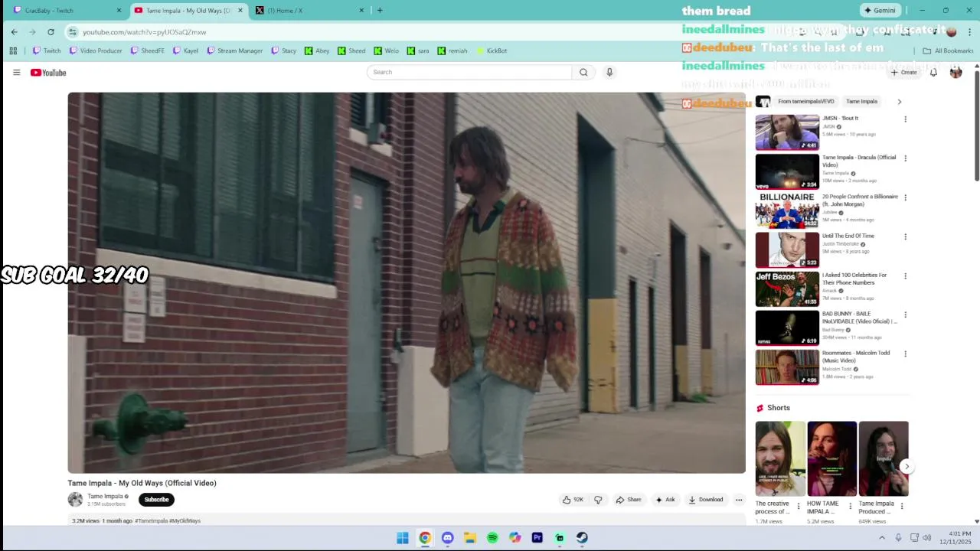This screenshot has height=551, width=980.
Task: Open the Gemini button in Chrome
Action: click(880, 11)
